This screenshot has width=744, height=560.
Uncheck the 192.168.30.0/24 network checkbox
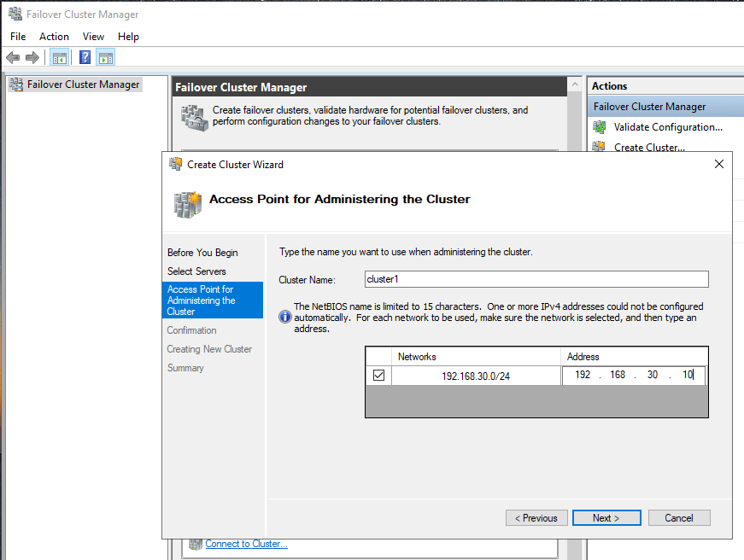tap(378, 375)
